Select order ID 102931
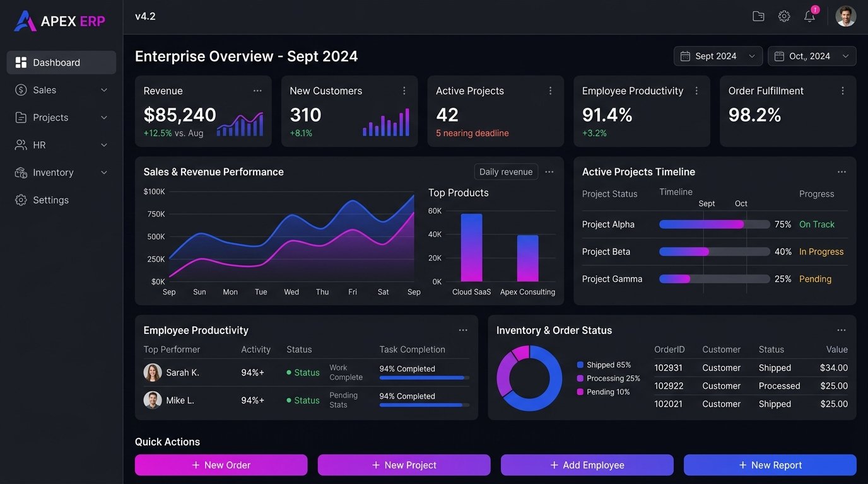The image size is (868, 484). point(669,368)
